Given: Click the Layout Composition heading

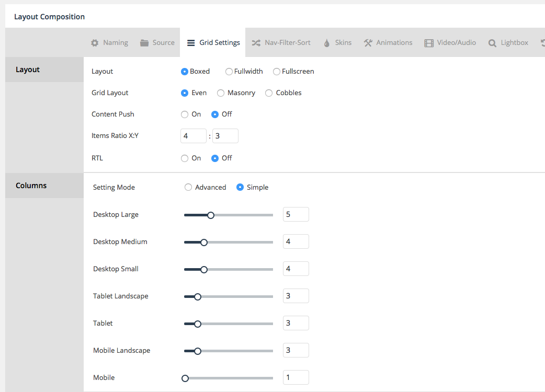Looking at the screenshot, I should pos(49,17).
